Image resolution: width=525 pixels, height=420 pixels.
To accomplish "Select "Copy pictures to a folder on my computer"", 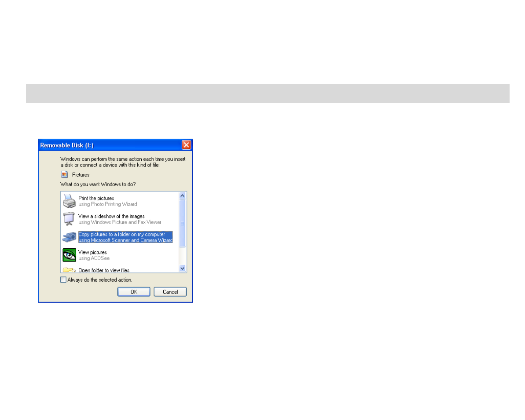I will point(121,235).
